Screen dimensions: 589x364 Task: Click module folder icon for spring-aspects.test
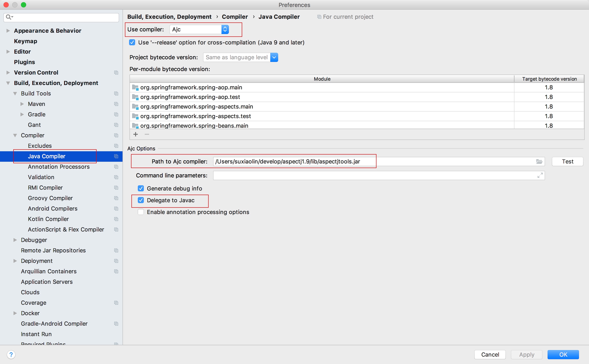click(x=135, y=116)
